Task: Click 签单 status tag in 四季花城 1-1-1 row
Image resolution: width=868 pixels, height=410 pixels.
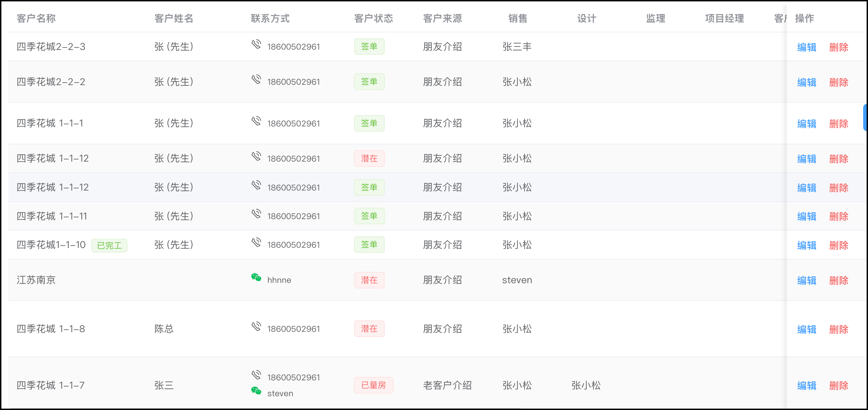Action: (369, 123)
